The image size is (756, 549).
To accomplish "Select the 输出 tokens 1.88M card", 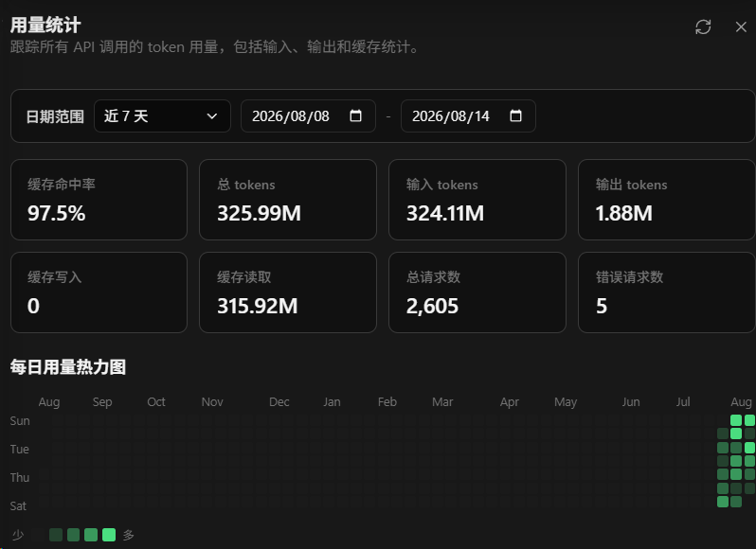I will (667, 200).
